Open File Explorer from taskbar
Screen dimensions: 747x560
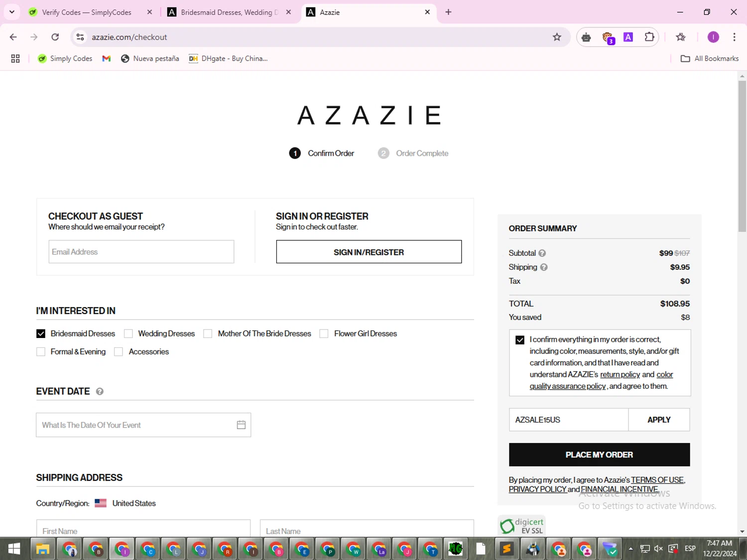pyautogui.click(x=43, y=549)
